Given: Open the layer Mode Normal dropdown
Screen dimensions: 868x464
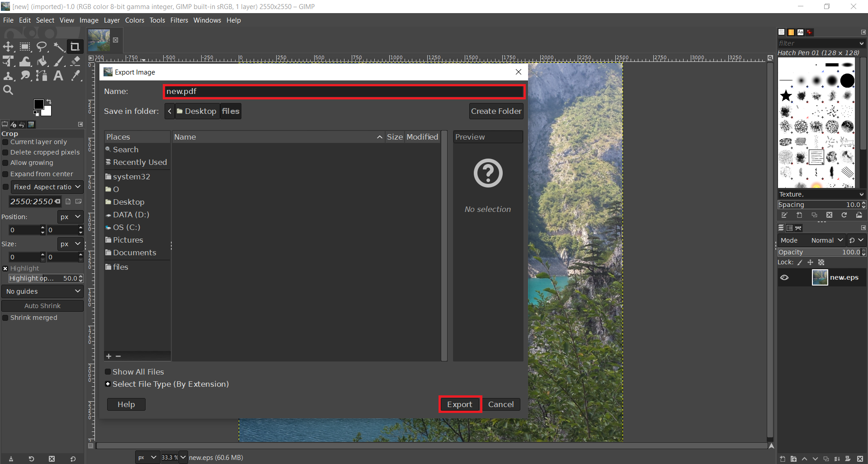Looking at the screenshot, I should [827, 240].
